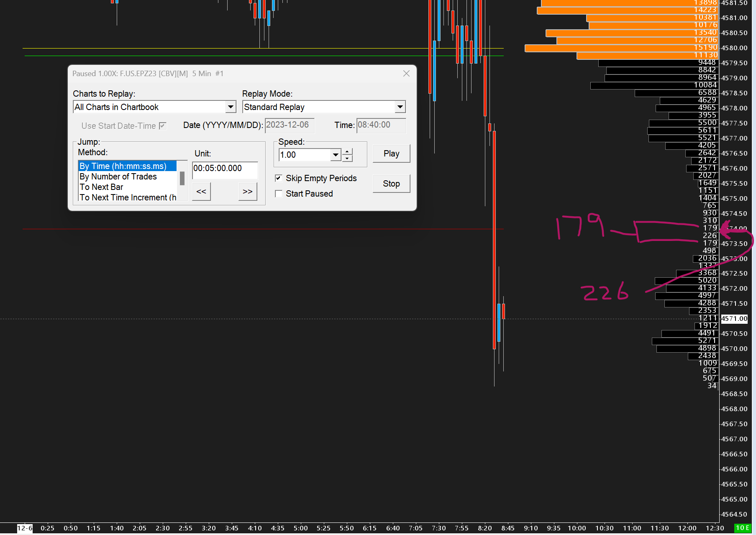Jump forward with the >> button

pos(248,192)
